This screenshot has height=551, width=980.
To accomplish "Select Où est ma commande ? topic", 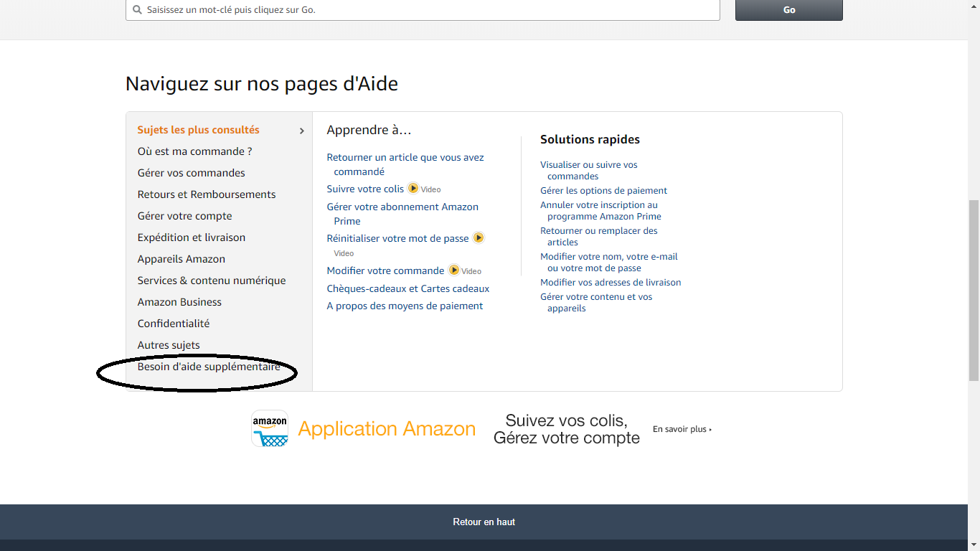I will [194, 151].
